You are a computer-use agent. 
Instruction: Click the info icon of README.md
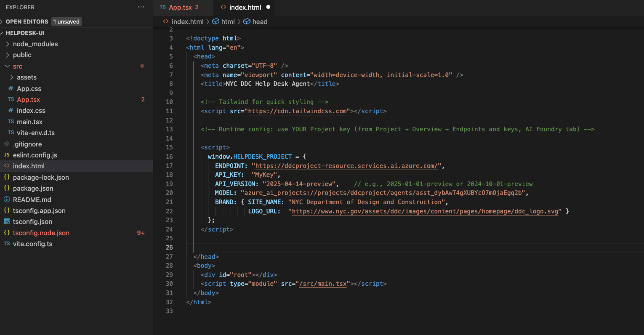tap(7, 199)
